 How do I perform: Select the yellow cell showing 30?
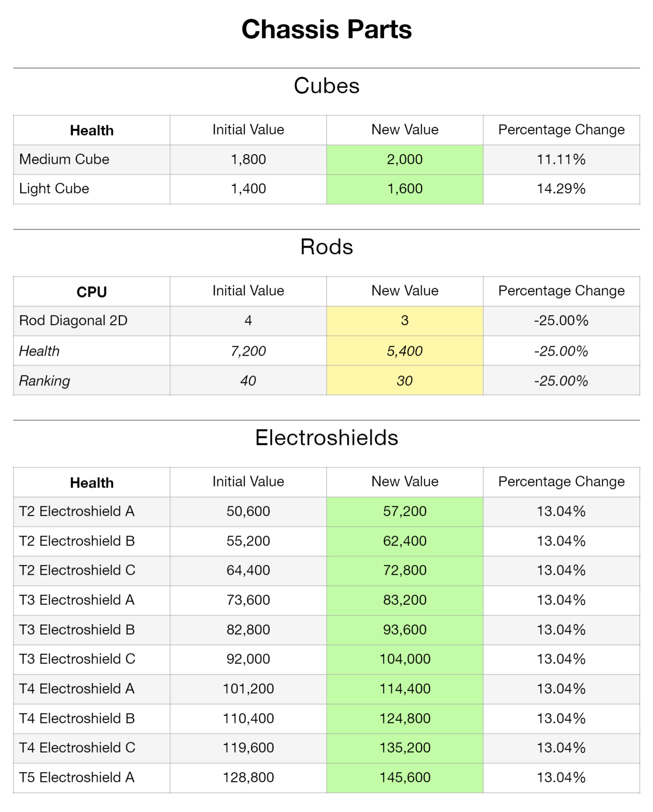tap(405, 381)
